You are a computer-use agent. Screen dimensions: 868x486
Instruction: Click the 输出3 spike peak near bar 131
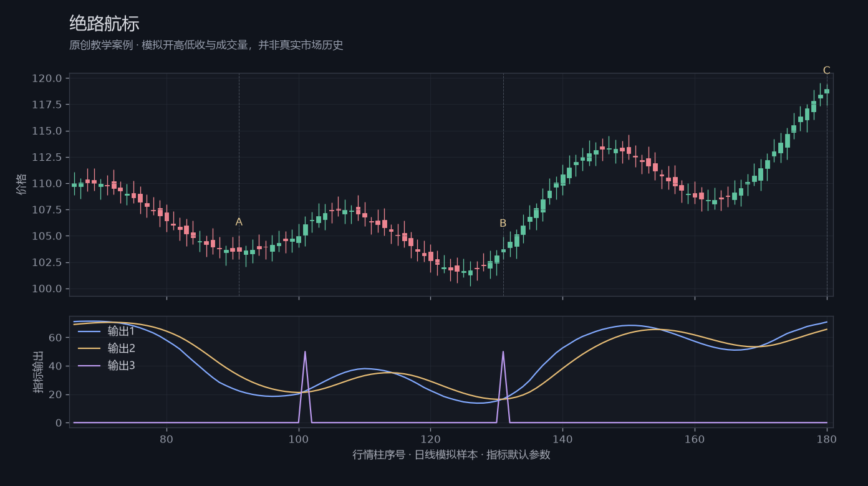click(503, 352)
